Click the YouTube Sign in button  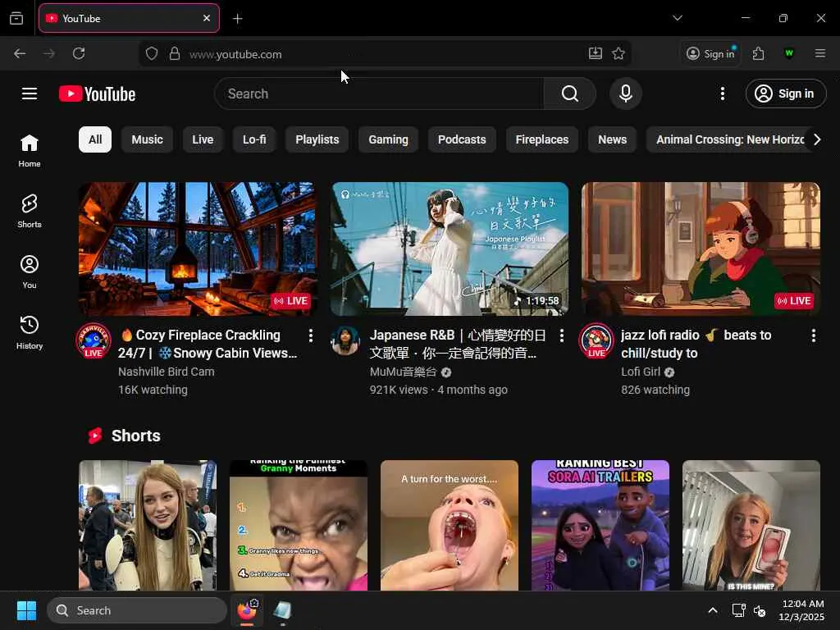pyautogui.click(x=785, y=94)
